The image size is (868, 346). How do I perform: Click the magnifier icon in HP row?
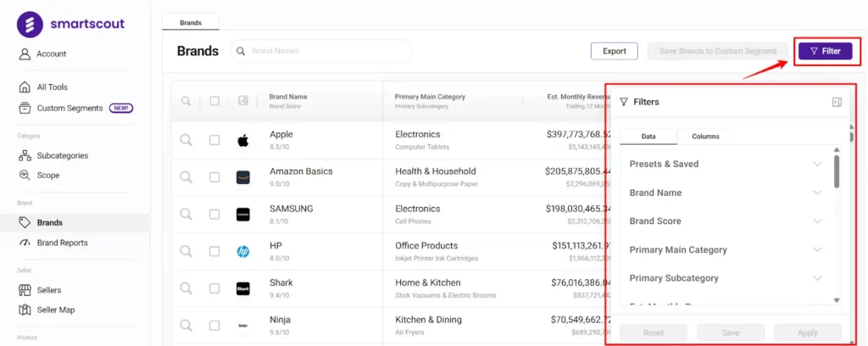[x=186, y=251]
